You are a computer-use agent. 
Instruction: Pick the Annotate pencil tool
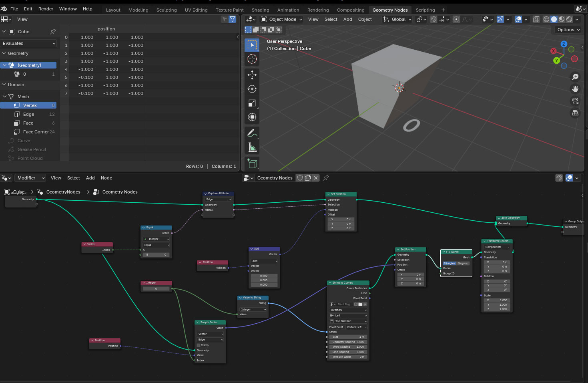coord(252,133)
